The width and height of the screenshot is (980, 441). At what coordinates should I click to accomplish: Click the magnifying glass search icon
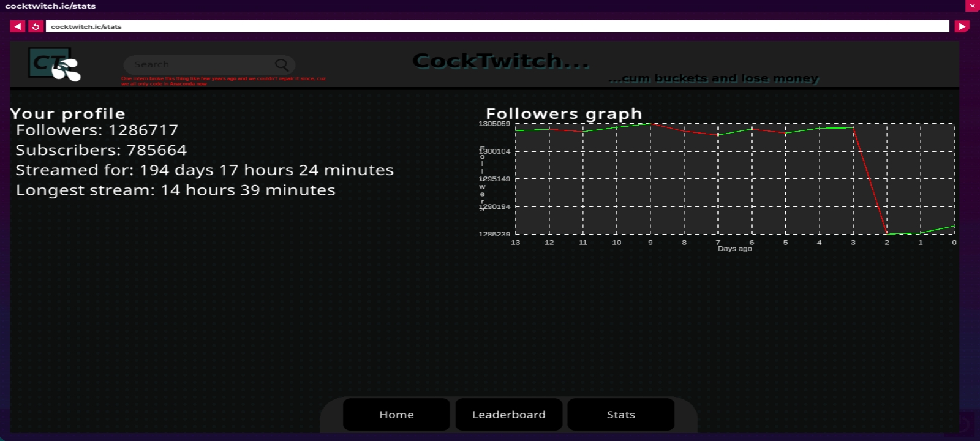(x=282, y=64)
